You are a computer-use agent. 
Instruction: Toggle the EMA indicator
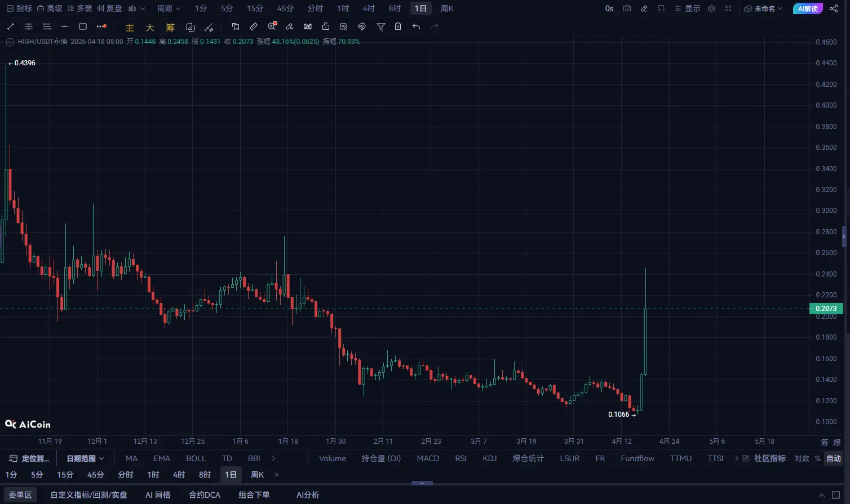coord(162,458)
